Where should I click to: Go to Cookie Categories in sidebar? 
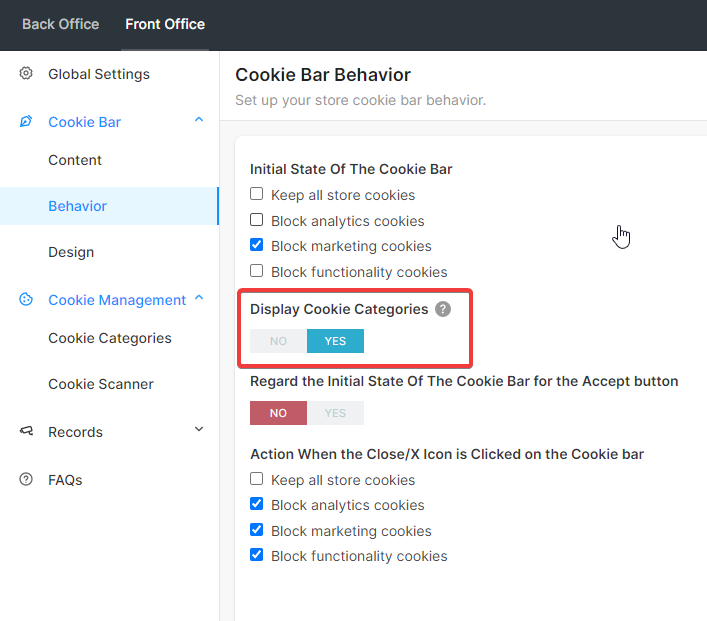pyautogui.click(x=110, y=338)
